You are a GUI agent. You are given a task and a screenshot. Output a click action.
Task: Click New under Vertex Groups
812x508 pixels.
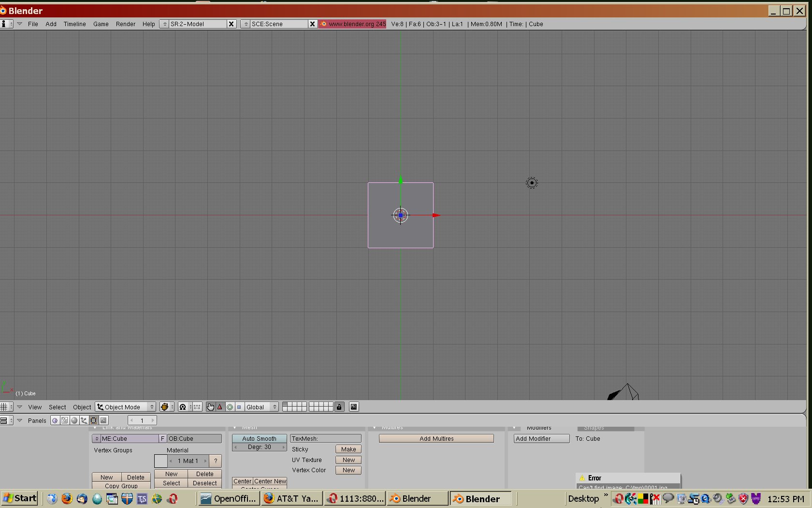pos(107,477)
